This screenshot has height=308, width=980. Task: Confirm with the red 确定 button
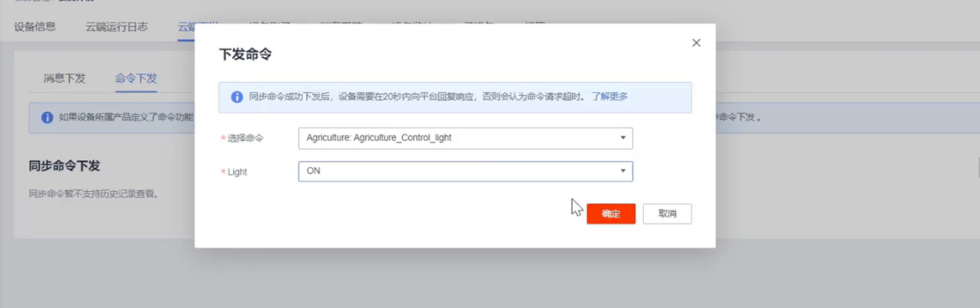coord(611,214)
